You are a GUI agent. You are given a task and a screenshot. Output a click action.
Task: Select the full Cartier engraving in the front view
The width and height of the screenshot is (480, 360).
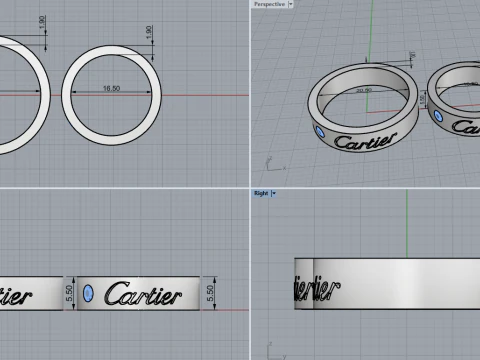pyautogui.click(x=143, y=294)
